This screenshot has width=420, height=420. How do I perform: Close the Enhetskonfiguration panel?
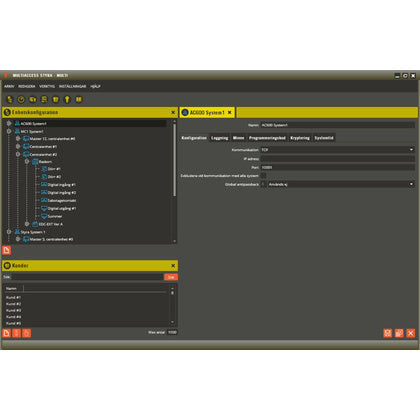[173, 112]
